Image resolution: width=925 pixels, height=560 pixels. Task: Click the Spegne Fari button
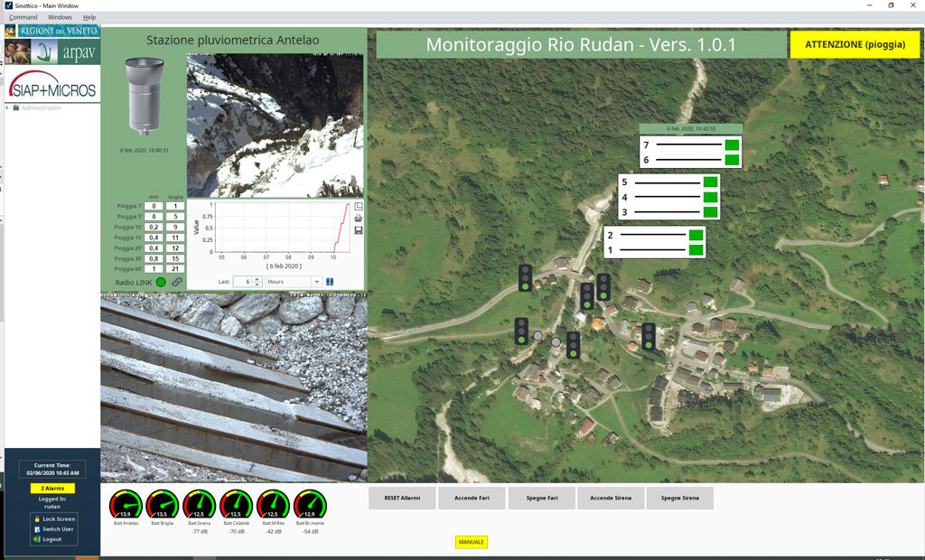point(542,498)
